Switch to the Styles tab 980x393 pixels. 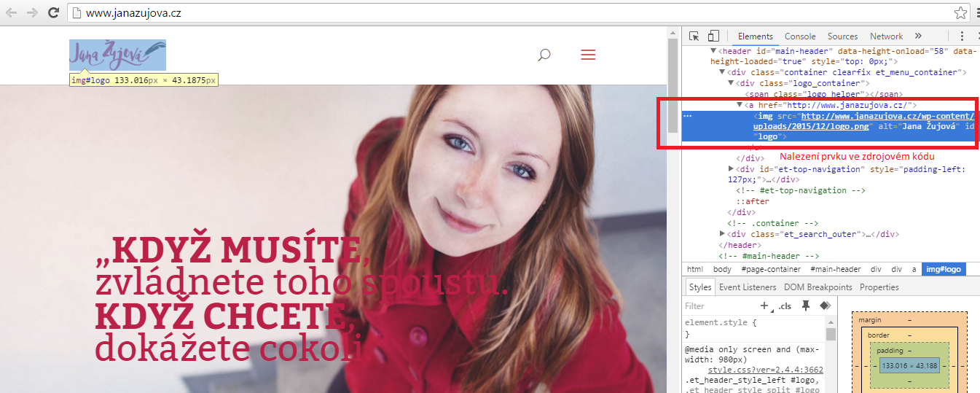pos(699,287)
